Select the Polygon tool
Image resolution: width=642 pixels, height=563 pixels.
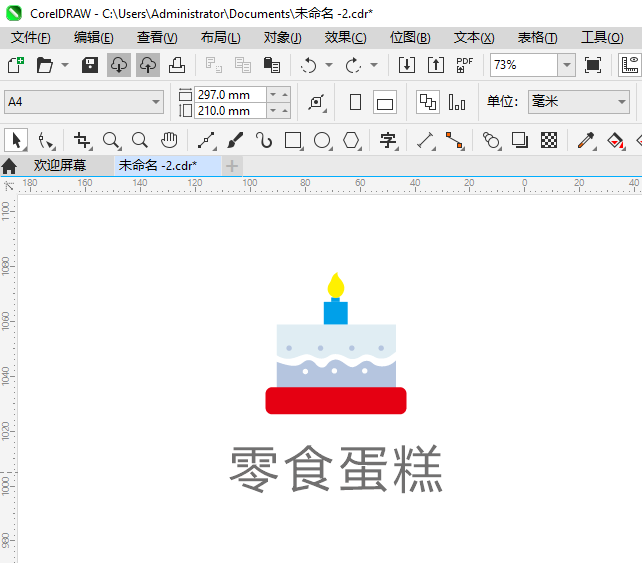(x=352, y=141)
